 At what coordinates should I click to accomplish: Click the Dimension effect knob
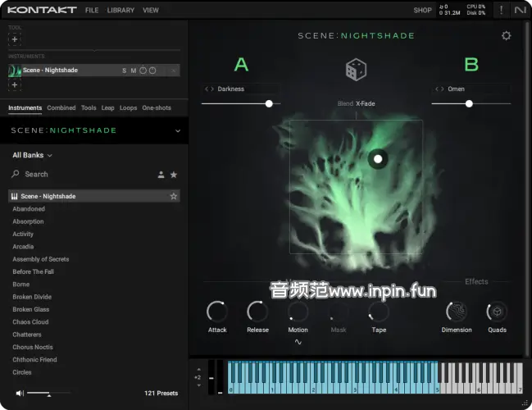pyautogui.click(x=457, y=312)
